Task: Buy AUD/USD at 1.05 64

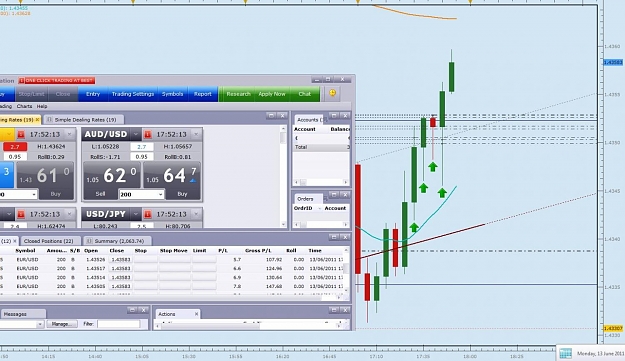Action: (172, 180)
